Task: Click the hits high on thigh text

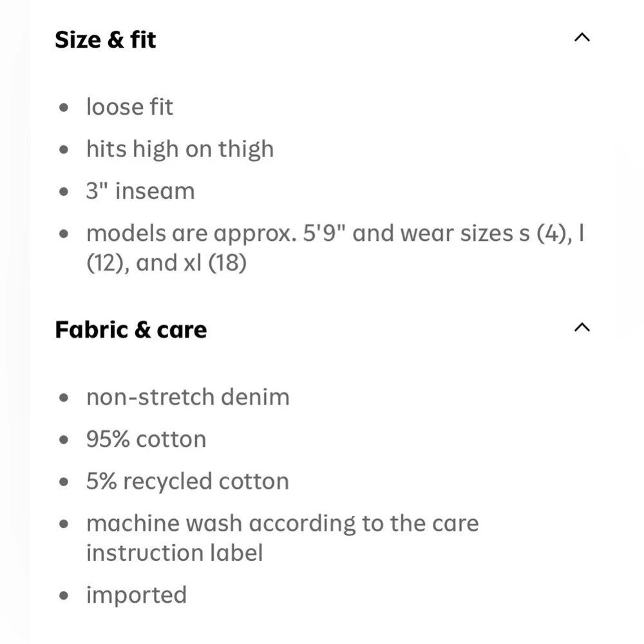Action: (x=180, y=149)
